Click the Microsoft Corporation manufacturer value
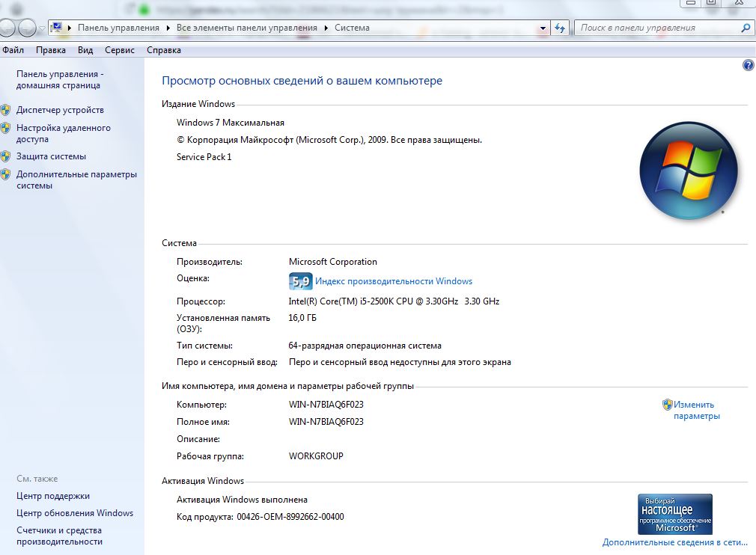756x555 pixels. (332, 262)
